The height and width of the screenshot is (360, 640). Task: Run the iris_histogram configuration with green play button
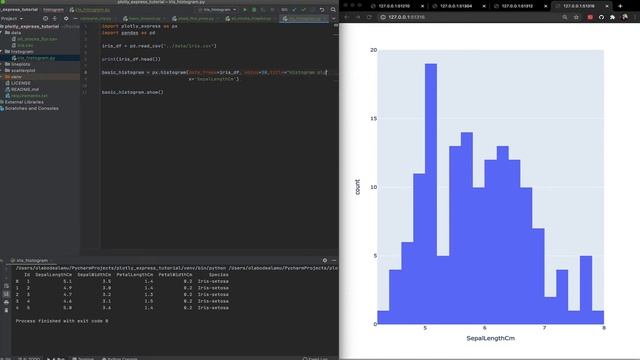pyautogui.click(x=245, y=9)
